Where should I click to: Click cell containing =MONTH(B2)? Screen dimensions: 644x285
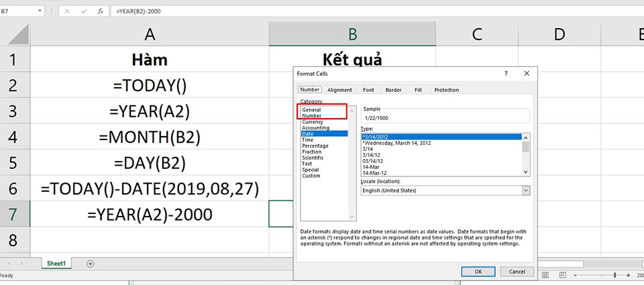click(x=150, y=137)
